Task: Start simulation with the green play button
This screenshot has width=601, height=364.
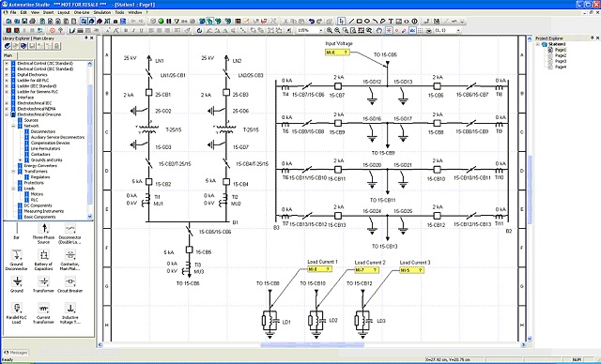Action: (161, 21)
